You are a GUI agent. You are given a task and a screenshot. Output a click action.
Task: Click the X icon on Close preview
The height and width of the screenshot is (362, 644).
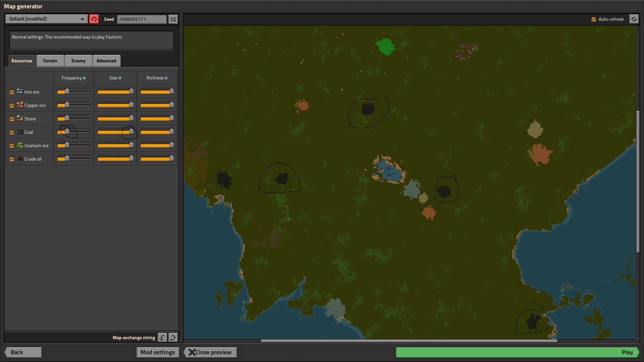pos(192,352)
